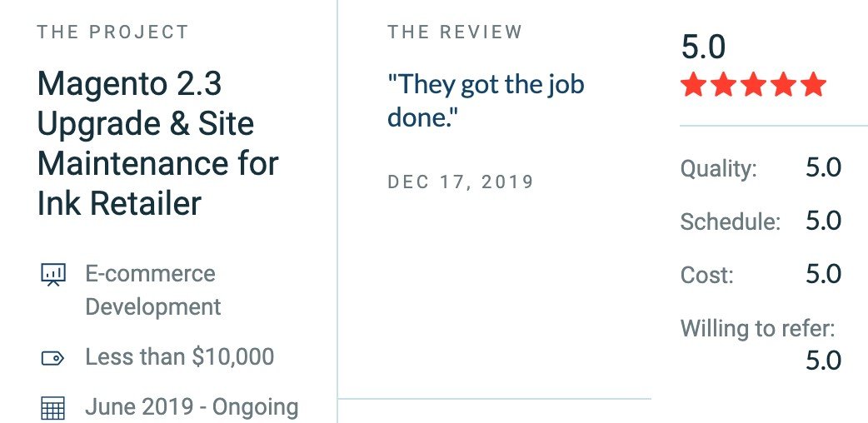Screen dimensions: 868x423
Task: Click the first red rating star
Action: coord(693,86)
